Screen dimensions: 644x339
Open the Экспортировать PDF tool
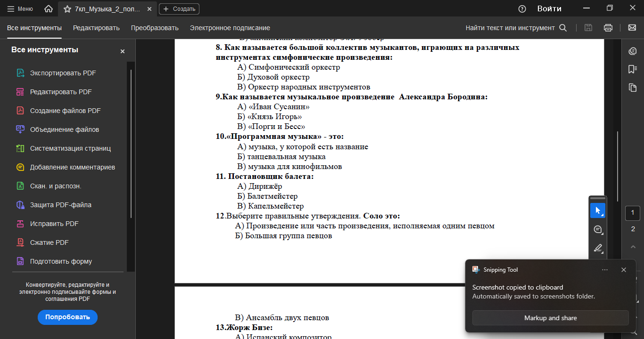point(63,73)
